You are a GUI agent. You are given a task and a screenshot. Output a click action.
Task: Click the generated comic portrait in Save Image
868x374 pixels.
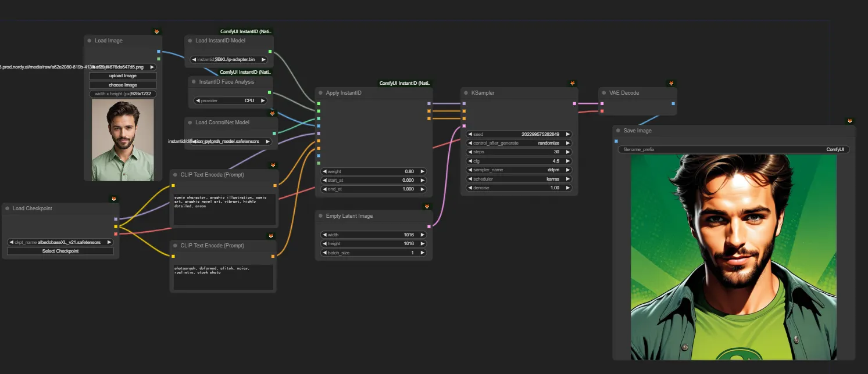[734, 257]
